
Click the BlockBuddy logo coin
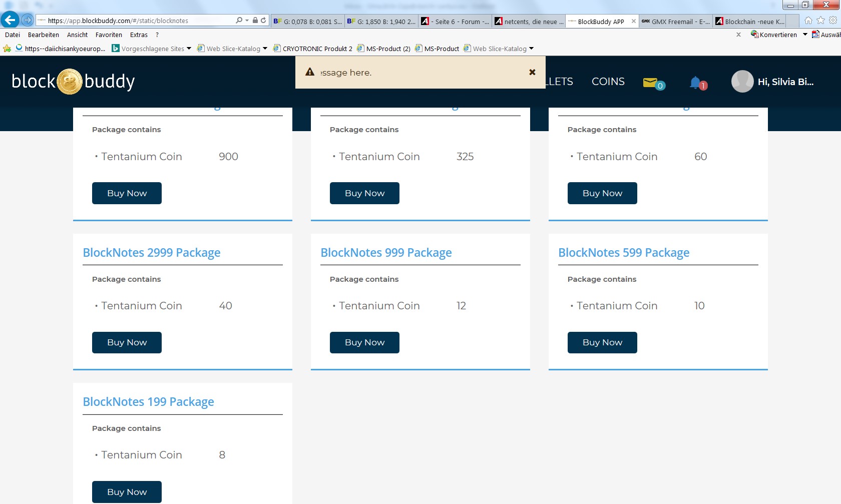70,82
